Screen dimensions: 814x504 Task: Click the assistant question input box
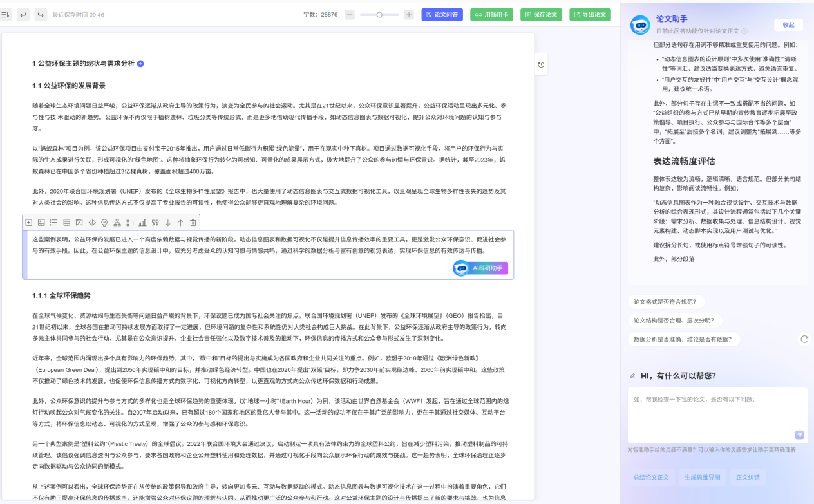pyautogui.click(x=717, y=415)
